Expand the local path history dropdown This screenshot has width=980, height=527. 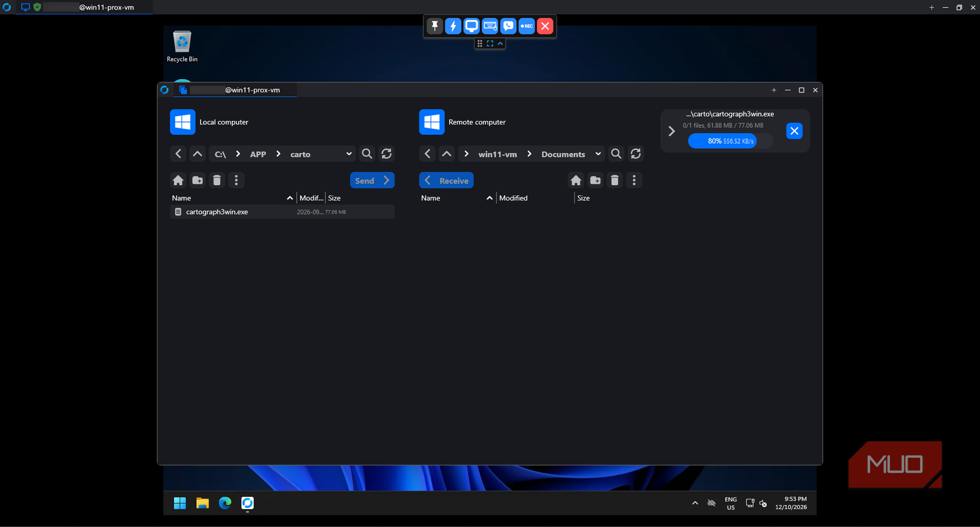click(349, 154)
